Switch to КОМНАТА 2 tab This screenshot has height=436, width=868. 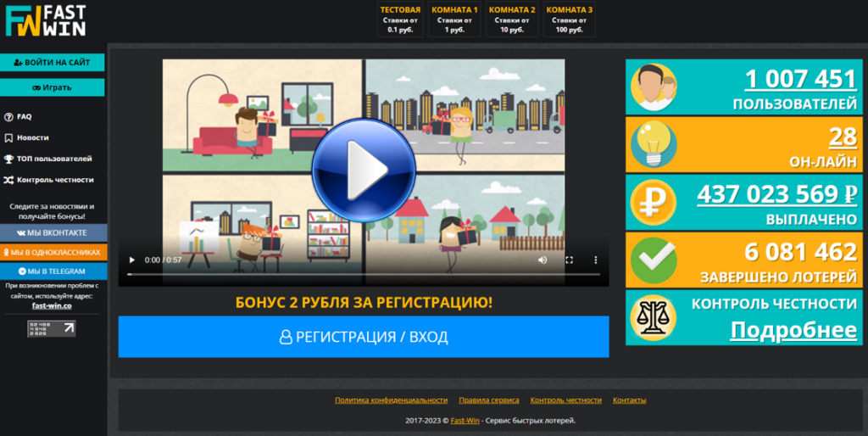click(x=512, y=20)
